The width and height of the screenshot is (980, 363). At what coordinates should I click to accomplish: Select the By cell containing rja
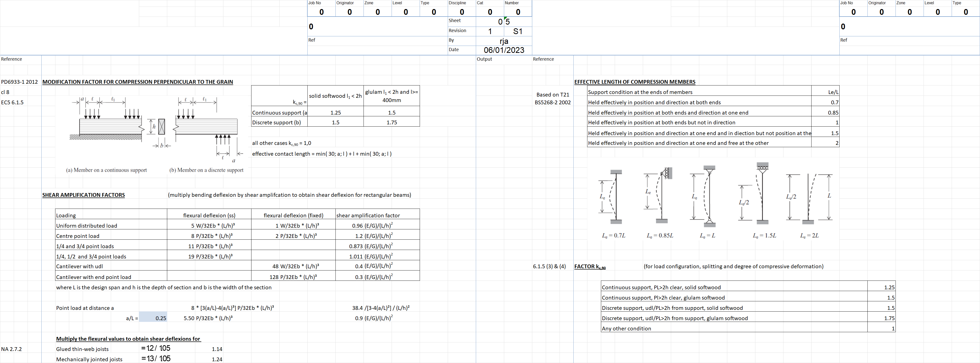(x=504, y=41)
